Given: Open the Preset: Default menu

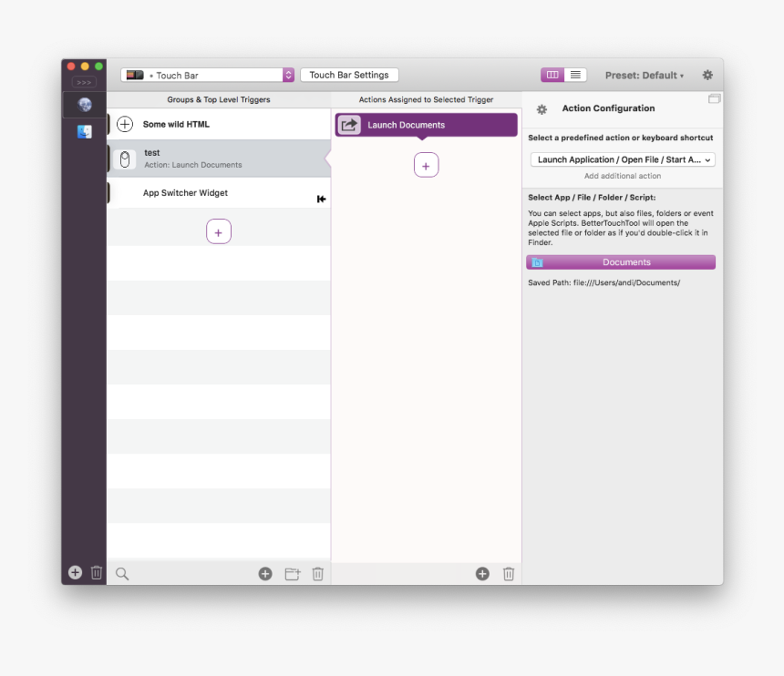Looking at the screenshot, I should point(644,76).
